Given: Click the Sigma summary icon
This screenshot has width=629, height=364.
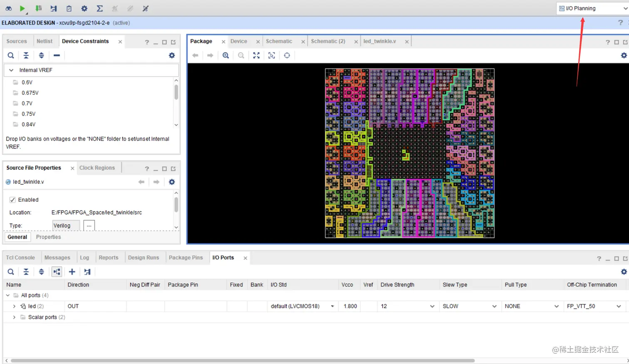Looking at the screenshot, I should click(100, 8).
